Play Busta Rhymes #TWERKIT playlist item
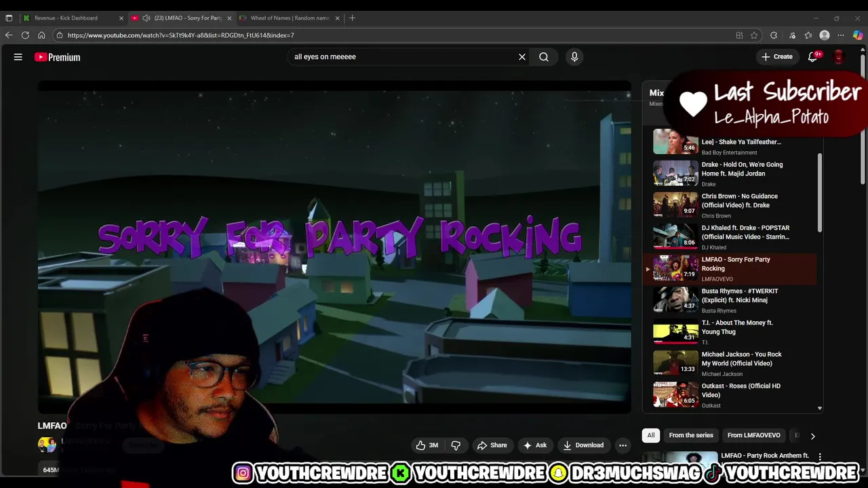Viewport: 868px width, 488px height. (730, 300)
